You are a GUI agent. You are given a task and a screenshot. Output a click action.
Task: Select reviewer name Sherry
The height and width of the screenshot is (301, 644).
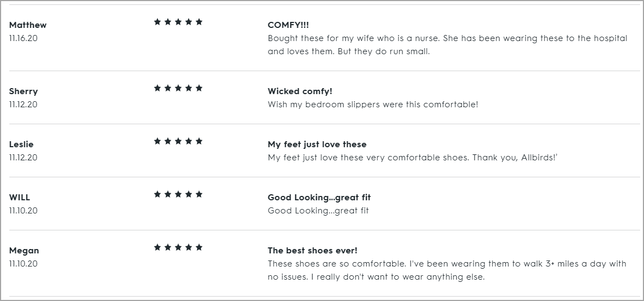(x=24, y=91)
